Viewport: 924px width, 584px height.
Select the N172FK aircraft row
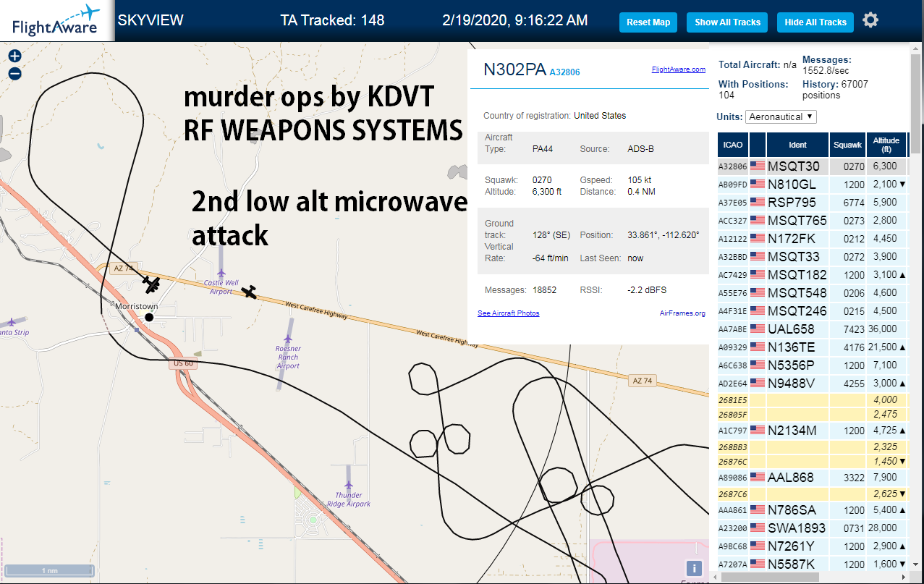[x=812, y=239]
